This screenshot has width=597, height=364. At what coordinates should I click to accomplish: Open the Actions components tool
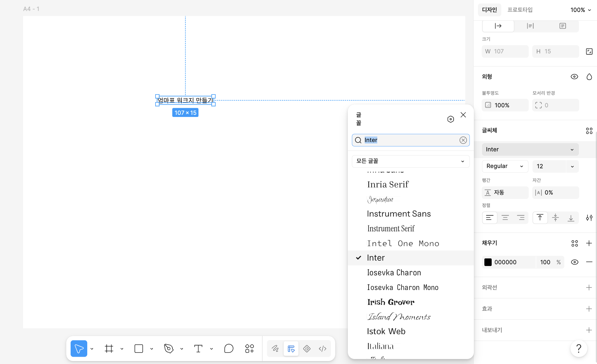pos(249,349)
